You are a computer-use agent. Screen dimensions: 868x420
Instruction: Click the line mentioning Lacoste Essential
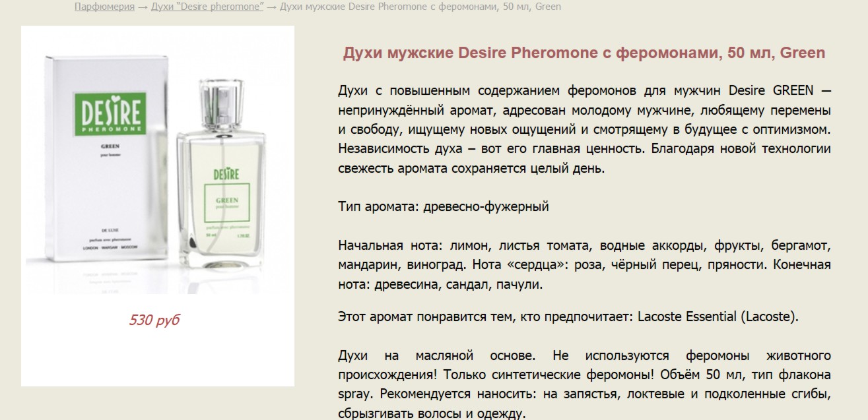(568, 316)
